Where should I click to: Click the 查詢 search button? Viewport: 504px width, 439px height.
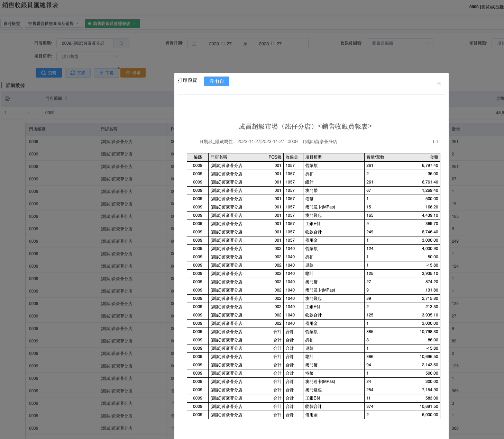tap(49, 73)
